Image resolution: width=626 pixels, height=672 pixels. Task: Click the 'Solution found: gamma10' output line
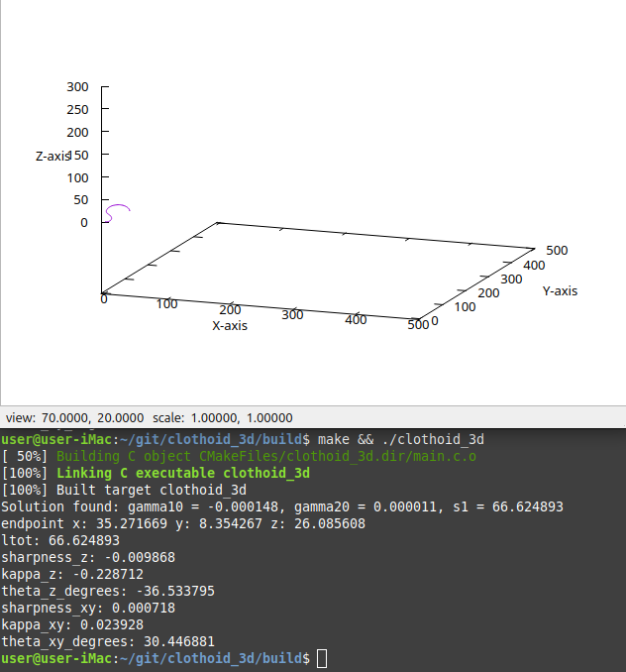click(282, 507)
